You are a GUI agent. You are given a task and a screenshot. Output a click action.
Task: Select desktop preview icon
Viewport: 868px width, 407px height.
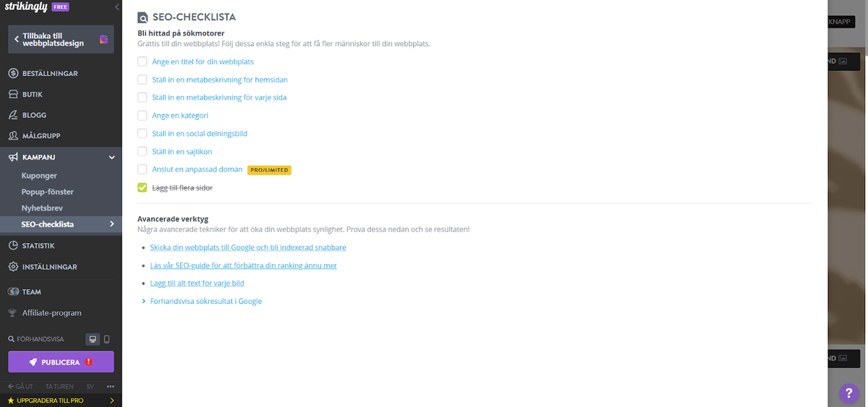click(92, 339)
